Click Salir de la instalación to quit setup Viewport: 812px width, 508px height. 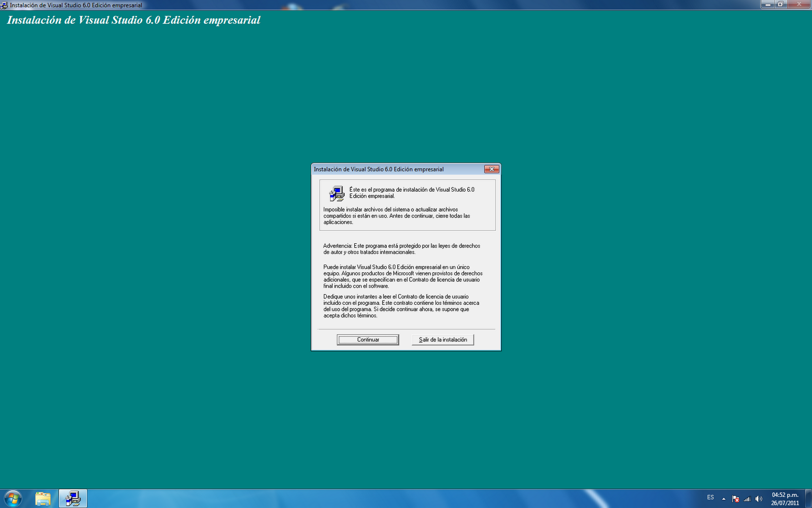tap(443, 339)
